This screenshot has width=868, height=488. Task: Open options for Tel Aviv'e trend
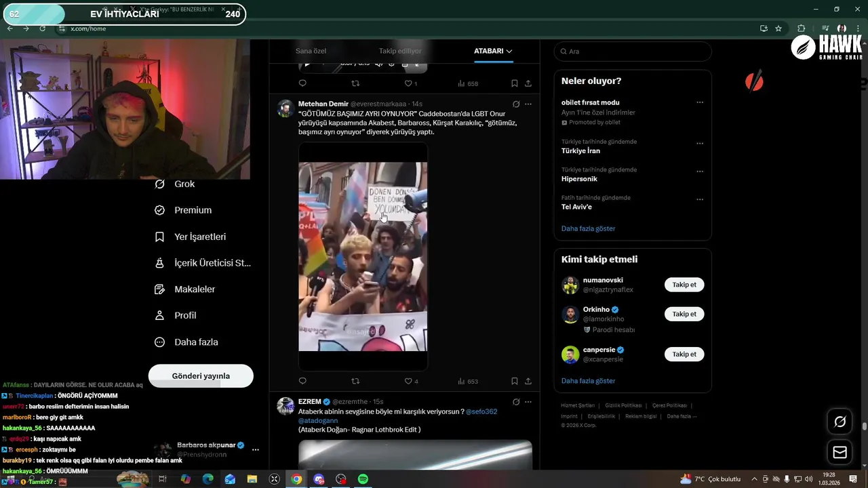pos(700,200)
